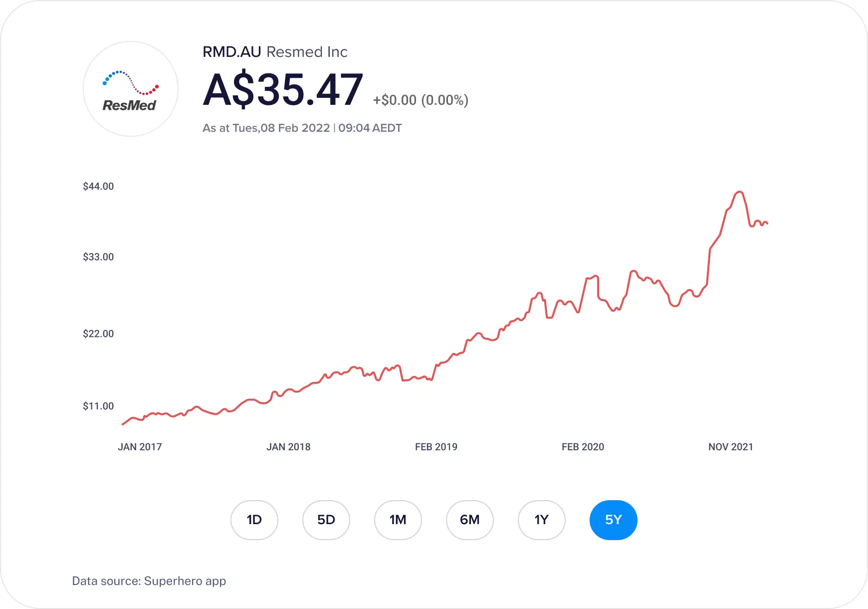Click the $44.00 y-axis label

coord(98,186)
